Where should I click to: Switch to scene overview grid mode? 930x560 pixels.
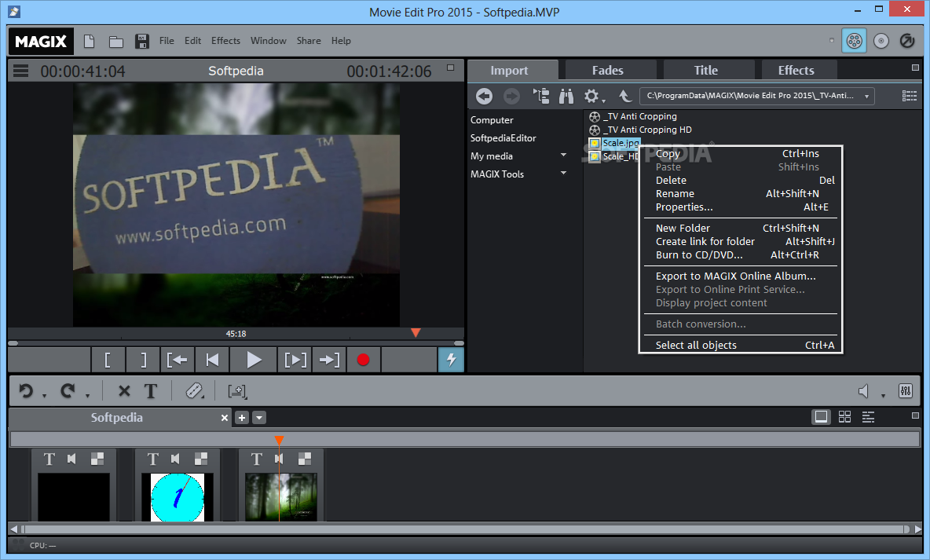pos(844,417)
